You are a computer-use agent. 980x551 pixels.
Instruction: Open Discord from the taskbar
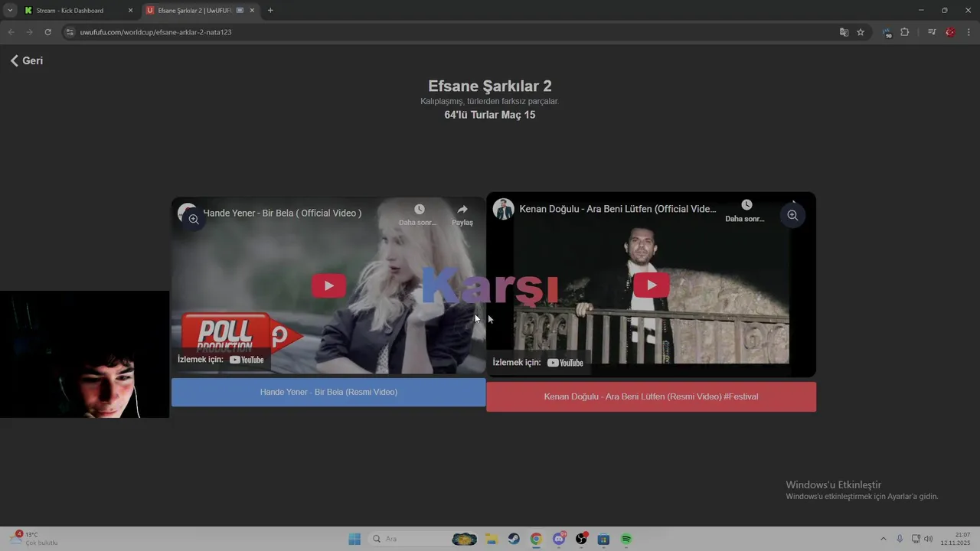click(x=559, y=539)
